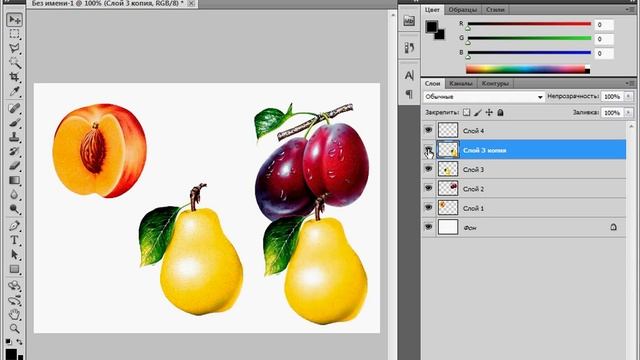
Task: Select the Hand tool
Action: click(x=14, y=314)
